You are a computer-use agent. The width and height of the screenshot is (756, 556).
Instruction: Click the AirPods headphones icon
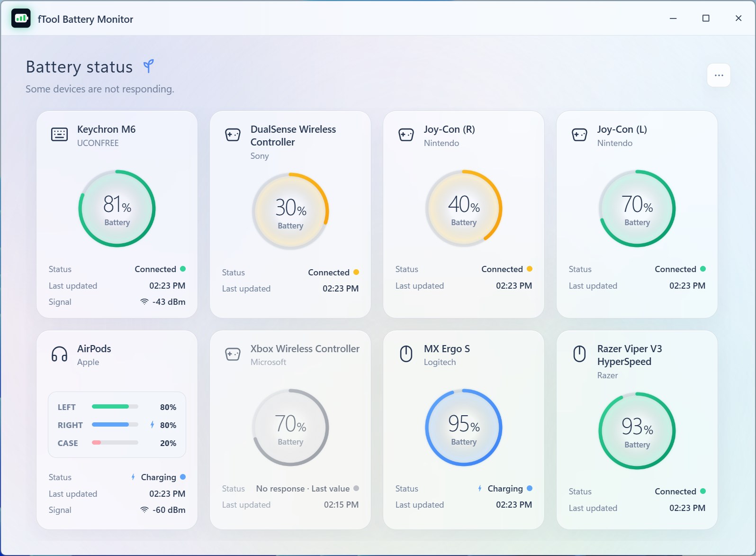pyautogui.click(x=59, y=354)
